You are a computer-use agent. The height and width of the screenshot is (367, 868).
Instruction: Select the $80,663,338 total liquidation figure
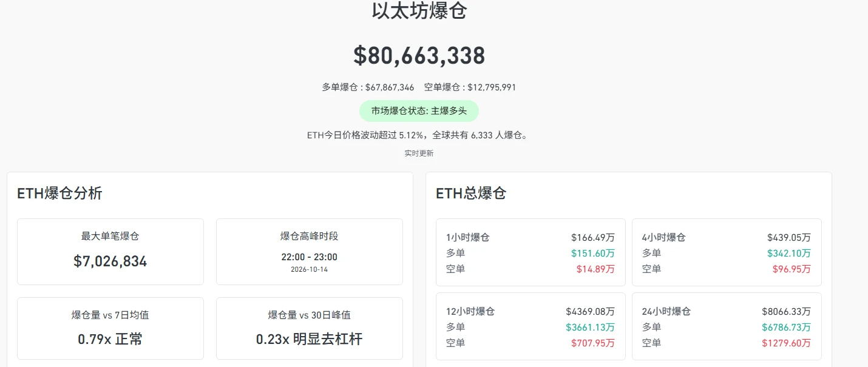coord(419,56)
